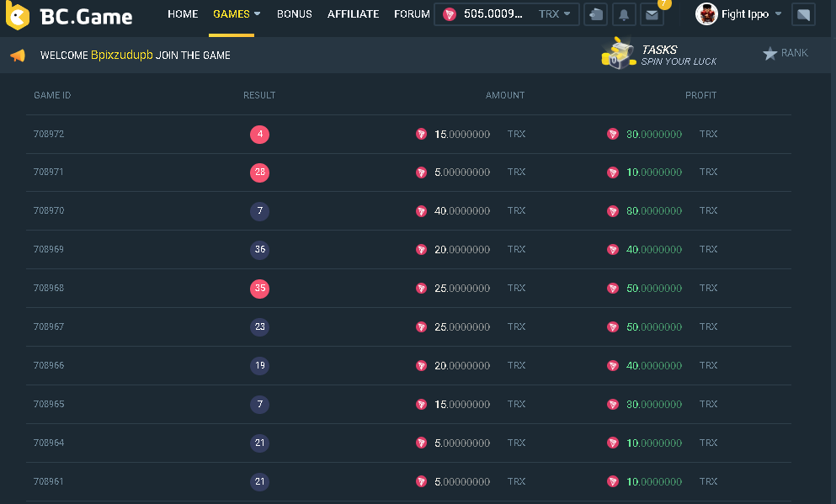Click the Bpixzudupb username link

pyautogui.click(x=122, y=56)
